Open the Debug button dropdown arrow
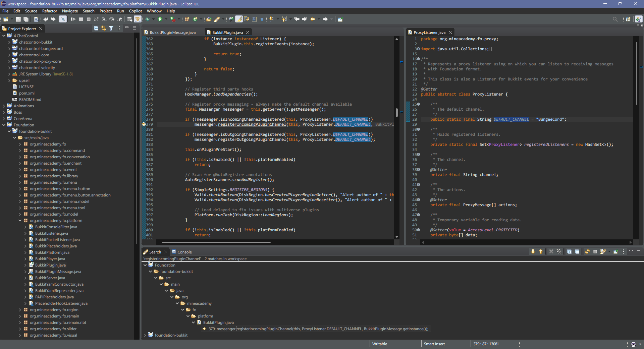Viewport: 644px width, 349px height. click(153, 19)
